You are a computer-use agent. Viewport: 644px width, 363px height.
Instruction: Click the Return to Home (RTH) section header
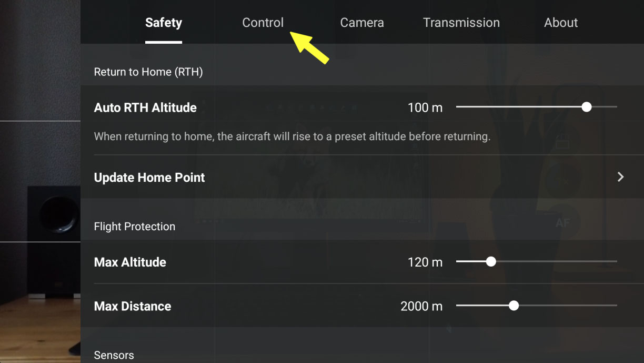(x=148, y=72)
